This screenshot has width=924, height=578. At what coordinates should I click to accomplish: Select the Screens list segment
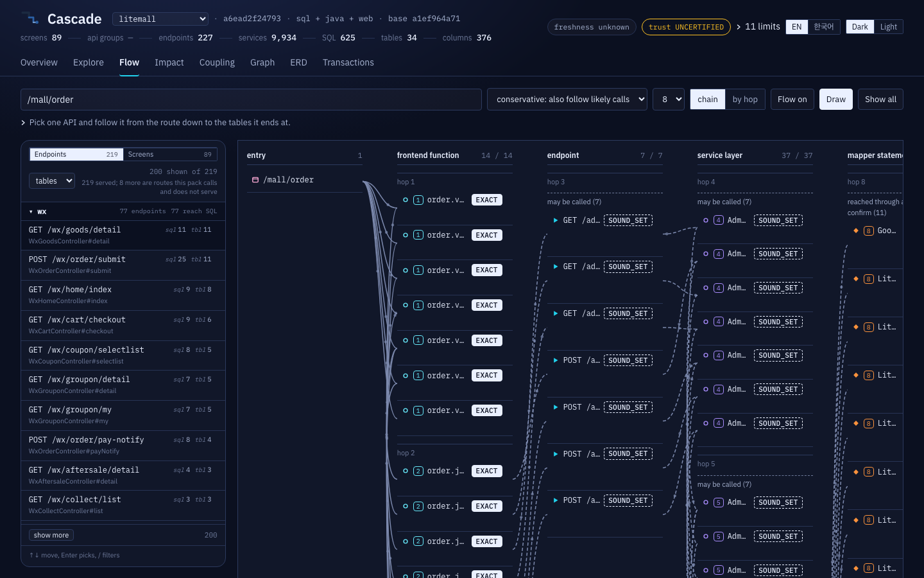tap(169, 154)
